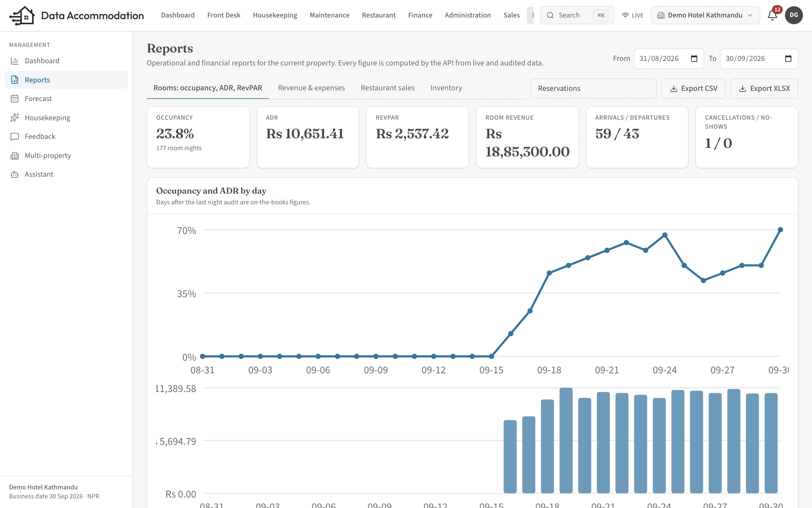This screenshot has height=508, width=812.
Task: Open Housekeeping in the sidebar
Action: (x=66, y=118)
